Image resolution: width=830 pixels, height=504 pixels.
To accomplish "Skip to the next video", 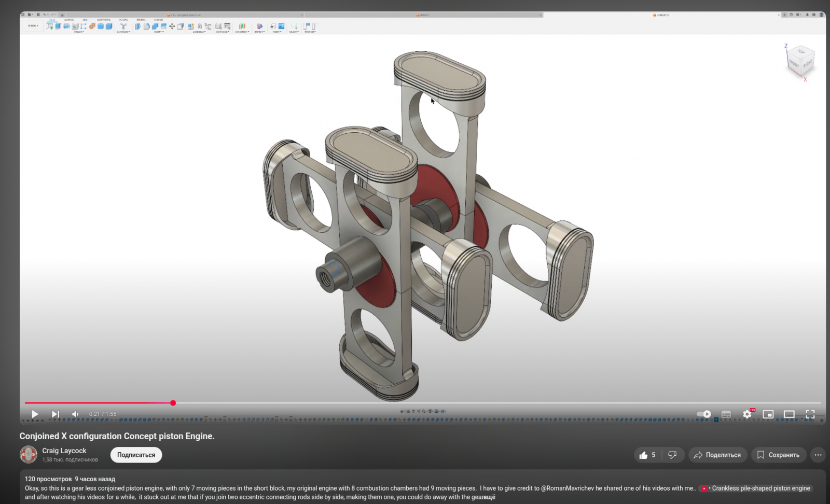I will pyautogui.click(x=55, y=414).
